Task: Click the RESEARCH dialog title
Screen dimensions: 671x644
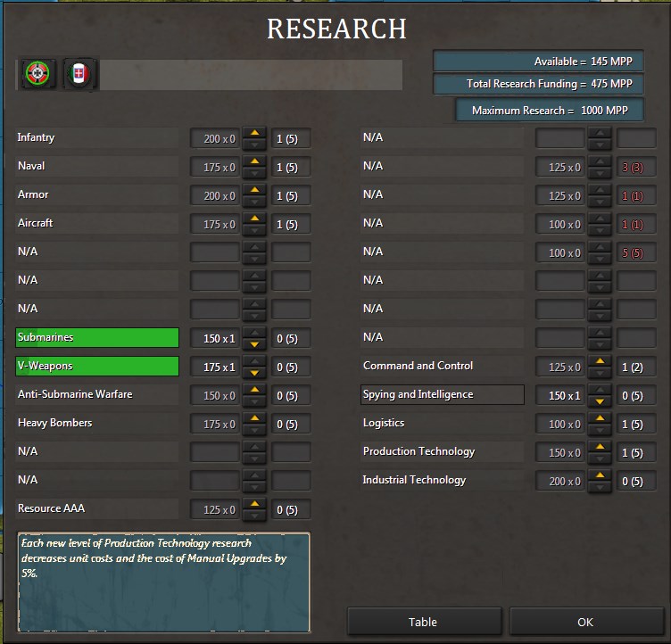Action: [336, 29]
